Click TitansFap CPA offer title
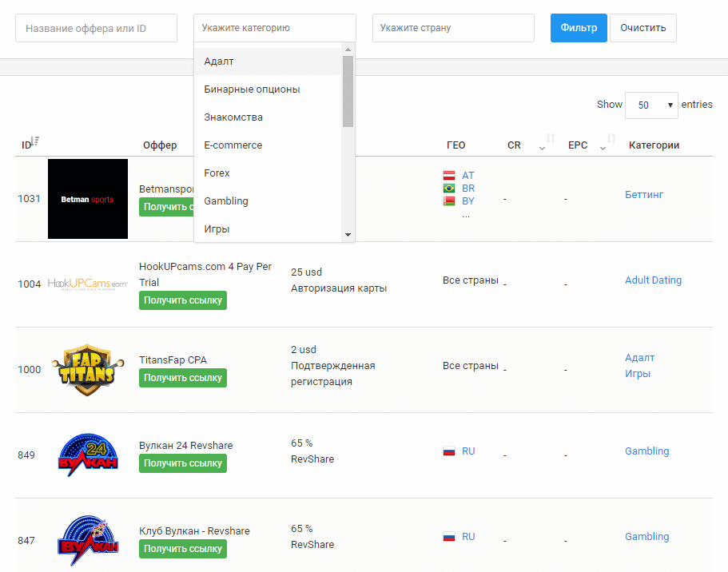 pyautogui.click(x=173, y=359)
